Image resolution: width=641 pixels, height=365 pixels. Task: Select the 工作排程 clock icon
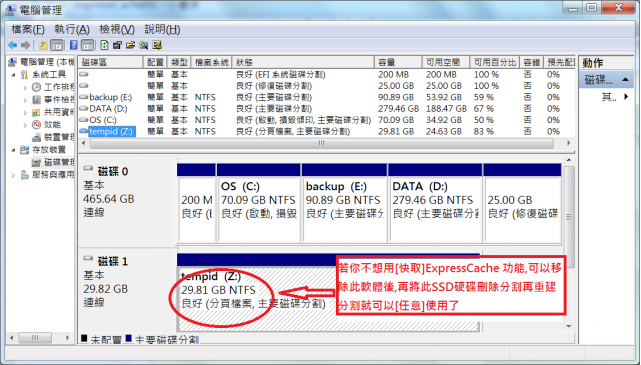point(37,87)
